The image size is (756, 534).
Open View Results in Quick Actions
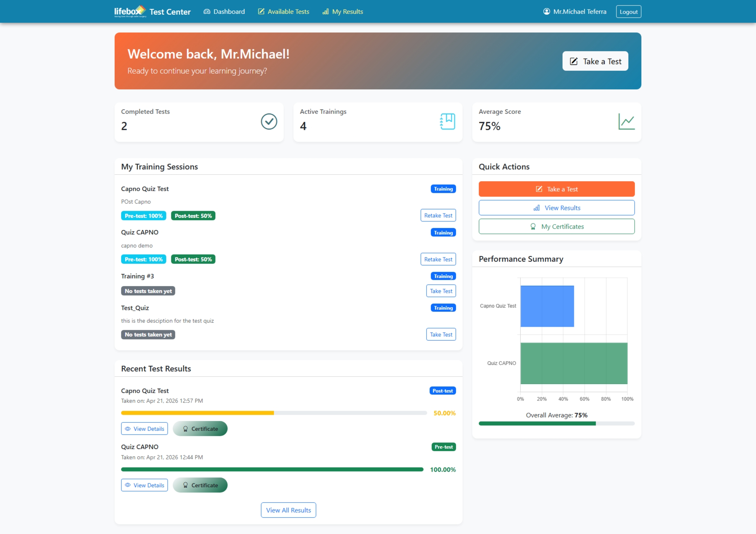click(x=557, y=208)
